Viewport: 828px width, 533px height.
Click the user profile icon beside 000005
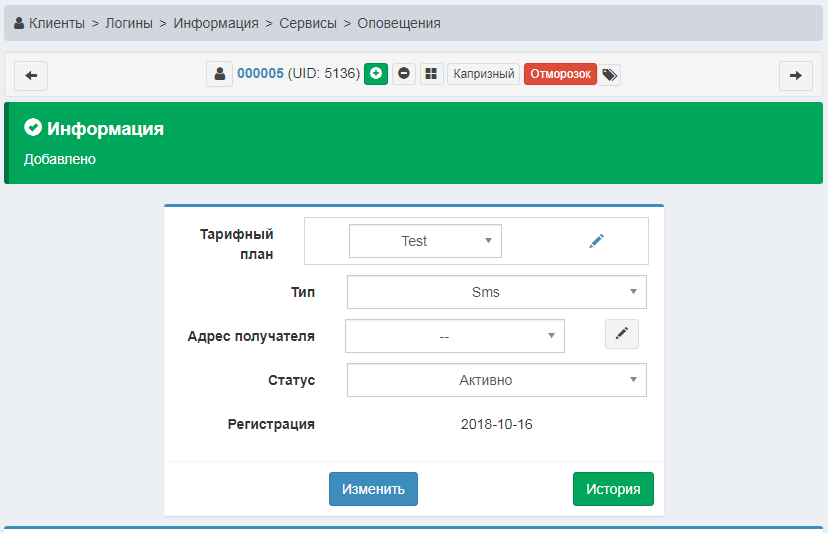click(x=219, y=74)
